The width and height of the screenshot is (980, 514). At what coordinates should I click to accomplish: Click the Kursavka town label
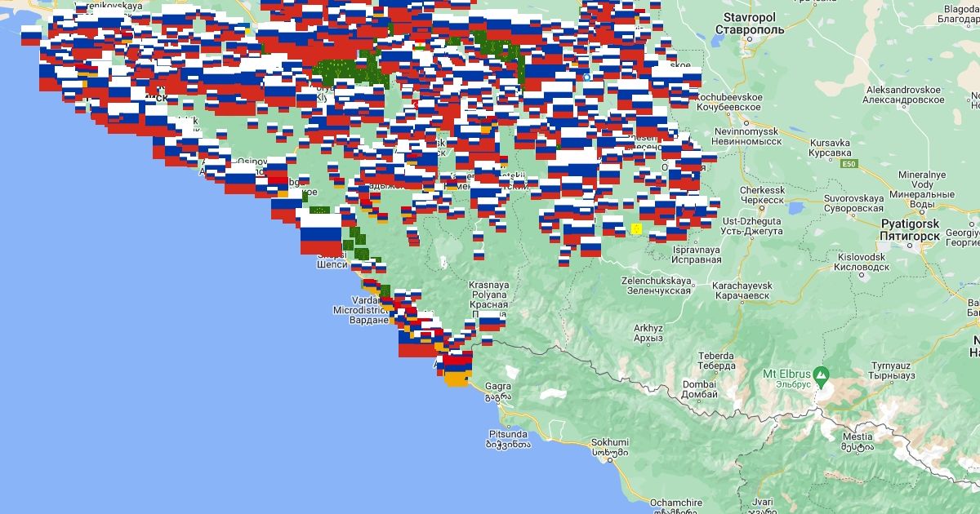click(x=830, y=148)
